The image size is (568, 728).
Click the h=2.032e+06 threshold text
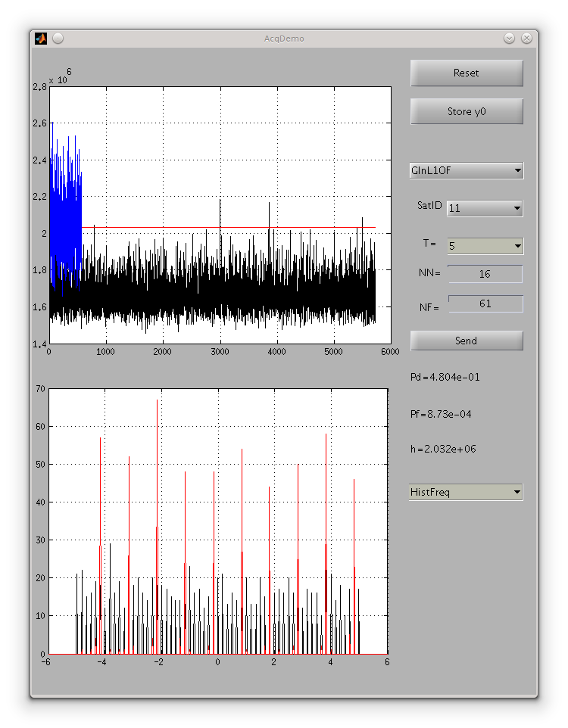(443, 449)
